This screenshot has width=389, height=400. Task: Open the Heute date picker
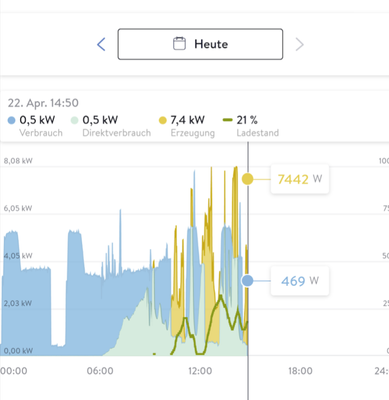tap(200, 44)
